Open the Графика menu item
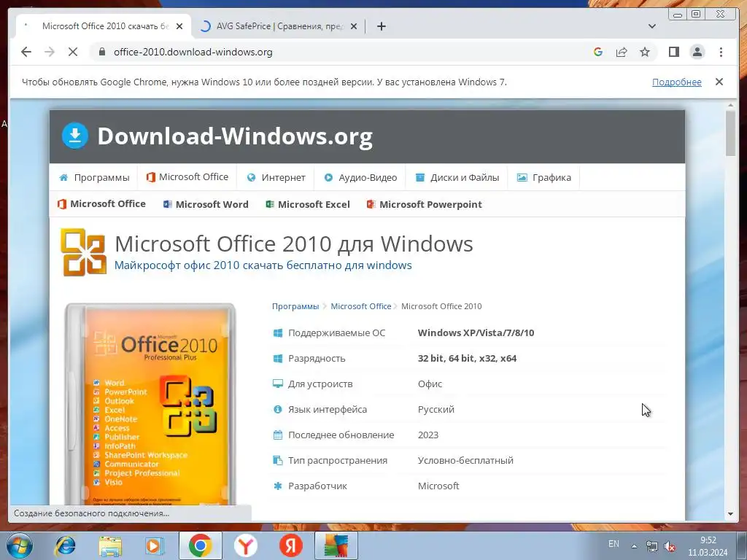 click(x=544, y=177)
